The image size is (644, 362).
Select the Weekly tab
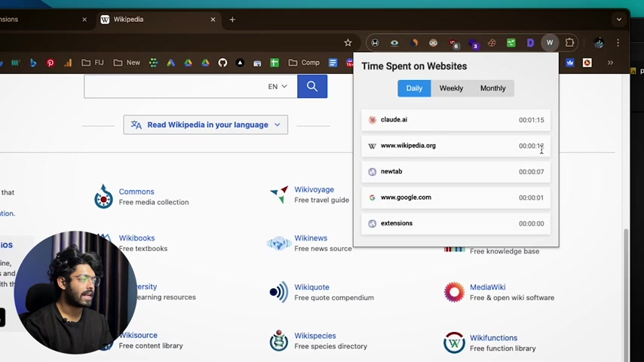tap(451, 88)
